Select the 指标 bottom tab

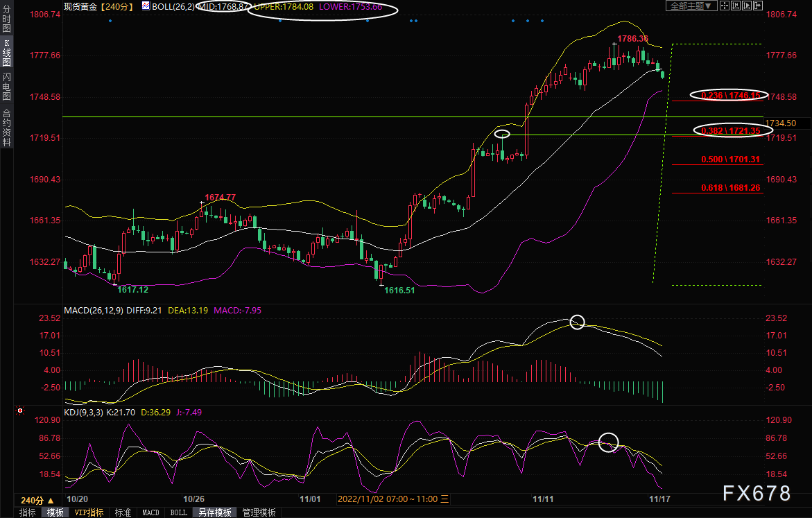tap(28, 512)
